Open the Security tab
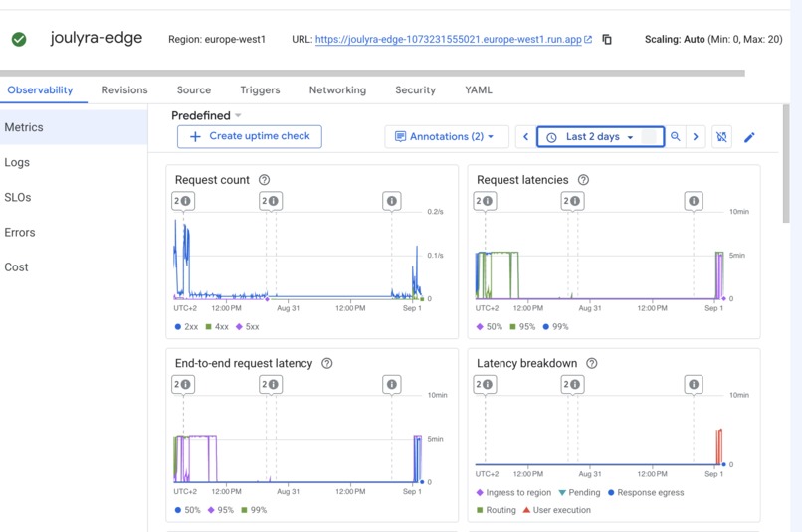 [x=415, y=89]
